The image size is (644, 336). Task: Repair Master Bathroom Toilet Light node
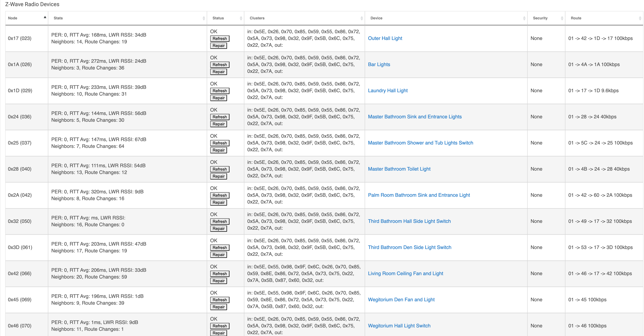[218, 176]
